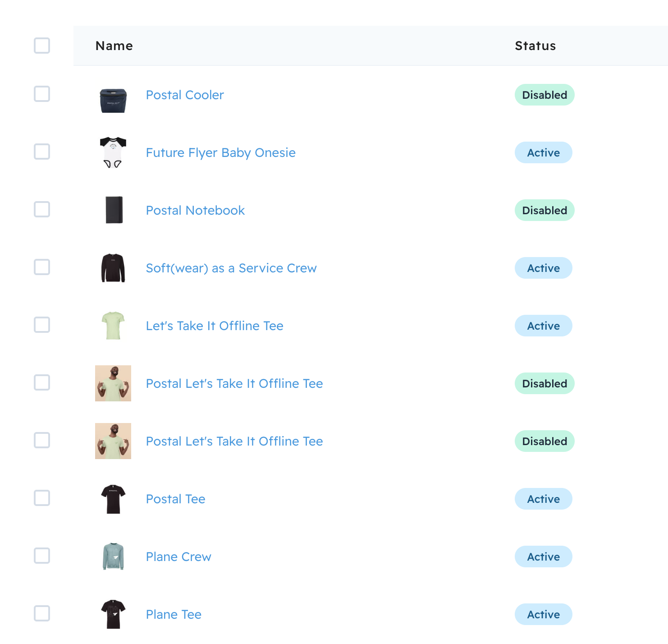Open Soft(wear) as a Service Crew
Screen dimensions: 668x644
[231, 268]
